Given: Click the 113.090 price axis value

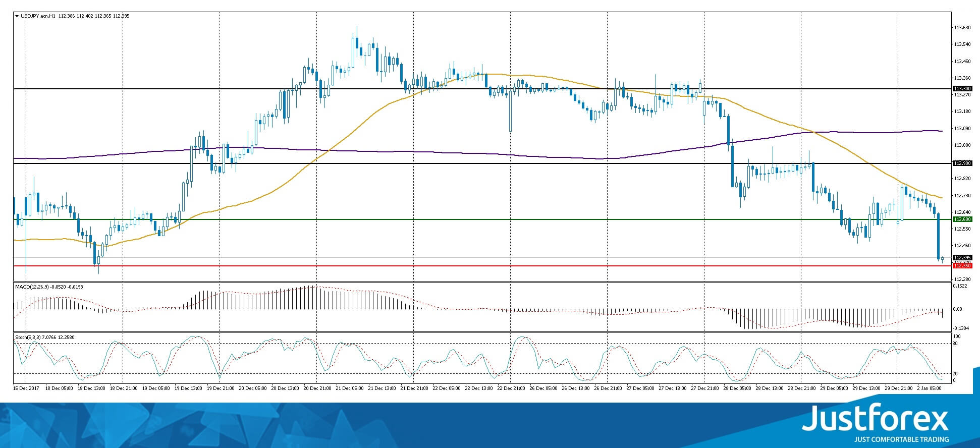Looking at the screenshot, I should pos(962,129).
